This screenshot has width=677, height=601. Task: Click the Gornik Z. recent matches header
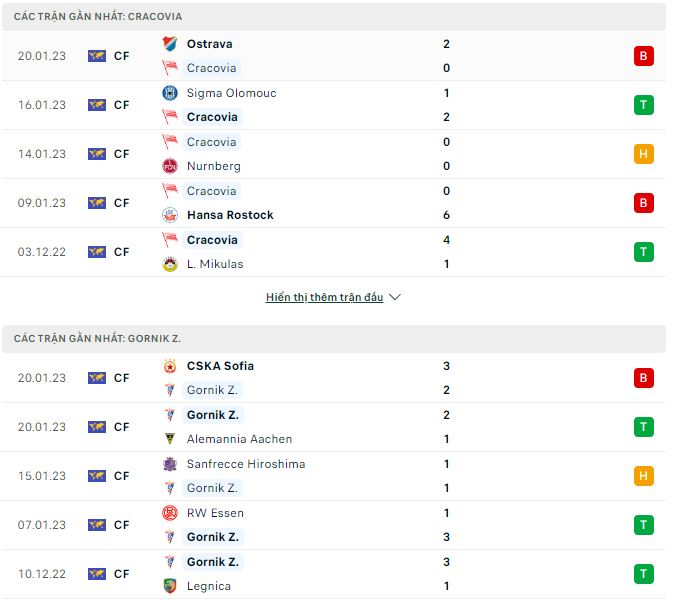click(97, 339)
